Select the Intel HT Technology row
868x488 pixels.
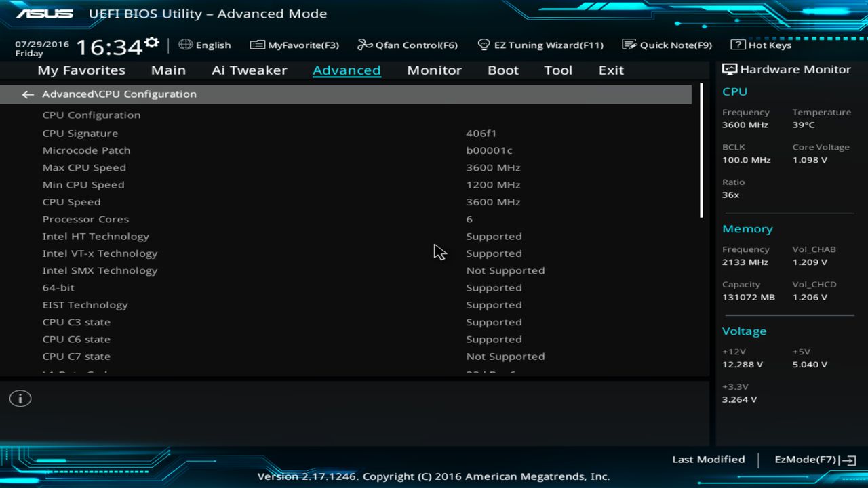(x=95, y=236)
